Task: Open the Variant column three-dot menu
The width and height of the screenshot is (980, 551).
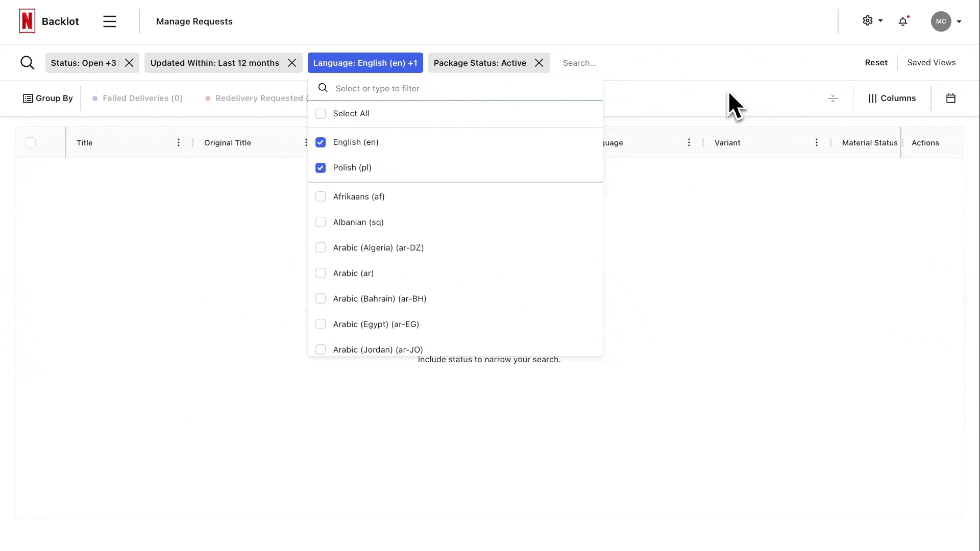Action: pos(816,143)
